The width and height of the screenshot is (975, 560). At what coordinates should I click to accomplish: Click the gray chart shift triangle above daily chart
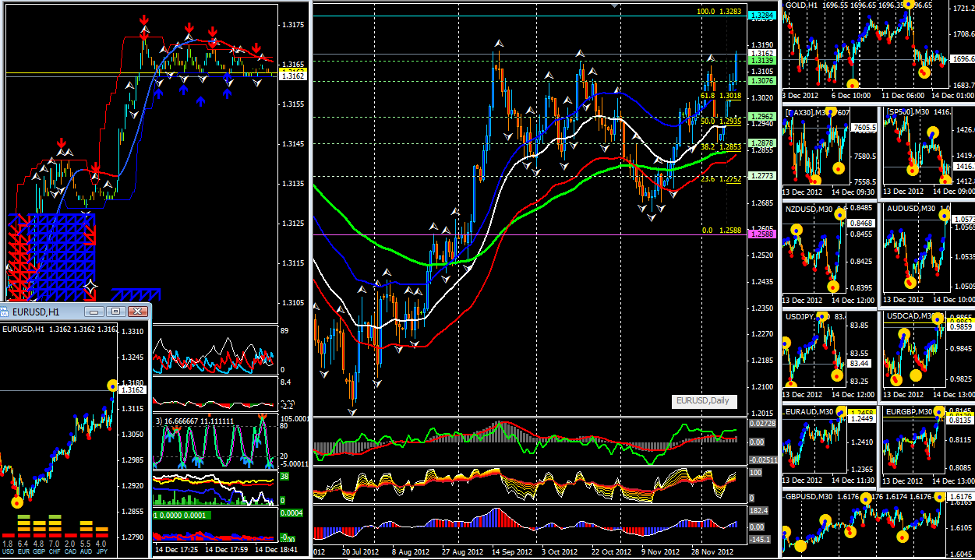617,5
